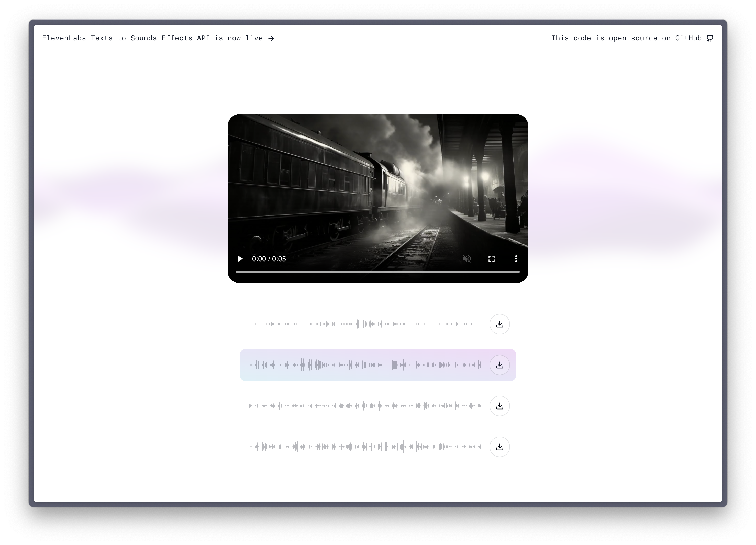Click "is now live" text
This screenshot has width=756, height=545.
pyautogui.click(x=238, y=38)
